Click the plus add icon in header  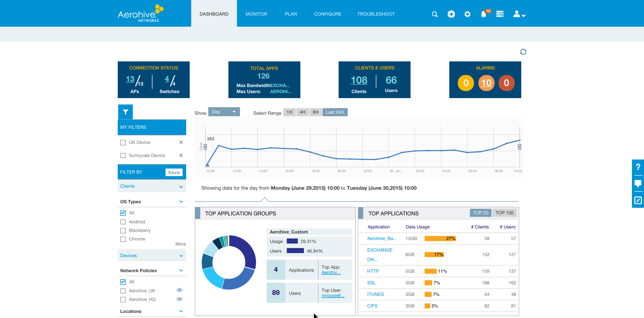(451, 14)
